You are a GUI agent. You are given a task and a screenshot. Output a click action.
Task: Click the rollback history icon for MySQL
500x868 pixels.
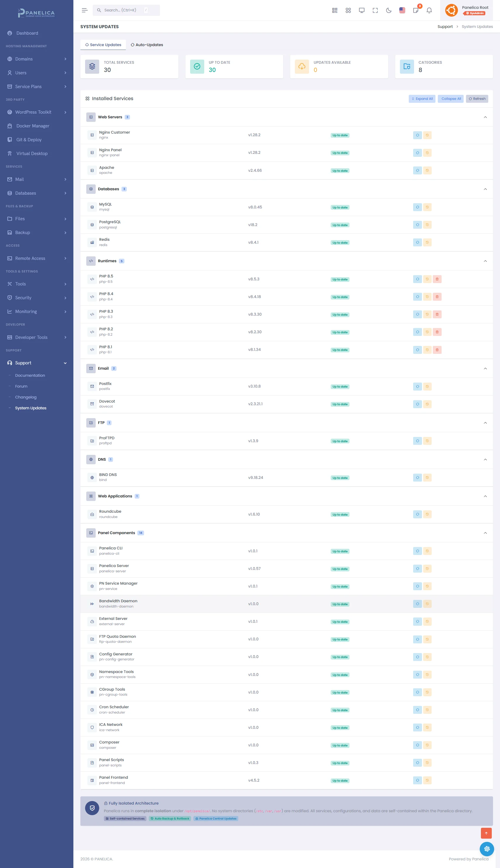427,207
